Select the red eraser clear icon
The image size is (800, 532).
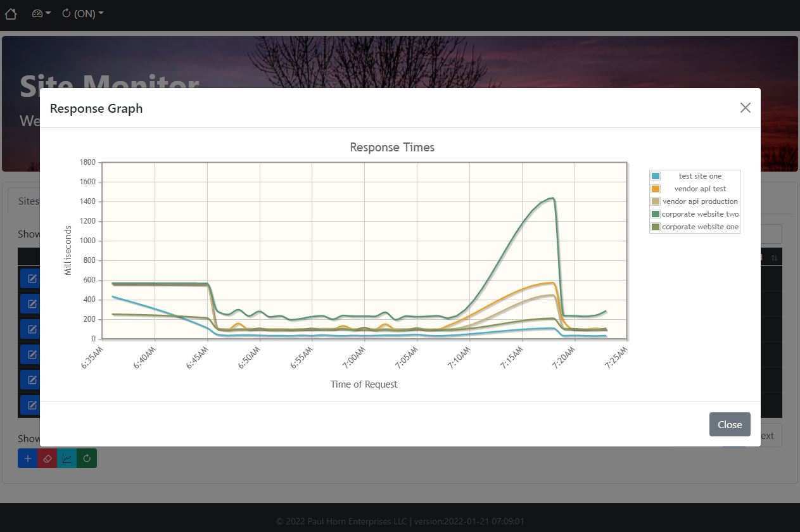[x=47, y=458]
